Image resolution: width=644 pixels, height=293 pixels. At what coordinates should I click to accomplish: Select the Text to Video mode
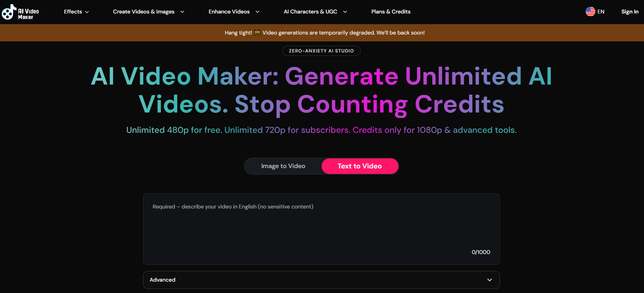coord(360,166)
